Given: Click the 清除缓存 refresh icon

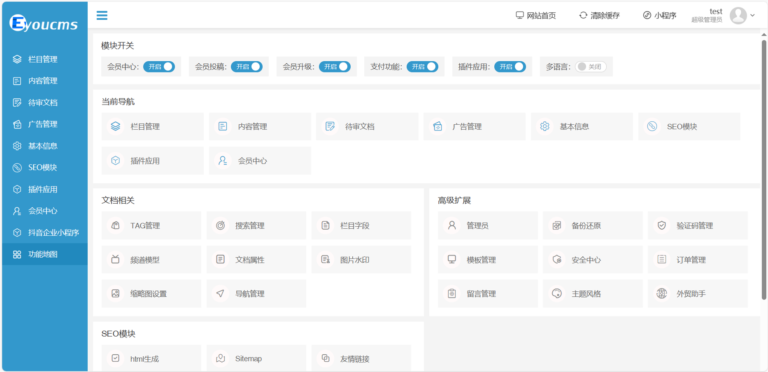Looking at the screenshot, I should point(583,15).
